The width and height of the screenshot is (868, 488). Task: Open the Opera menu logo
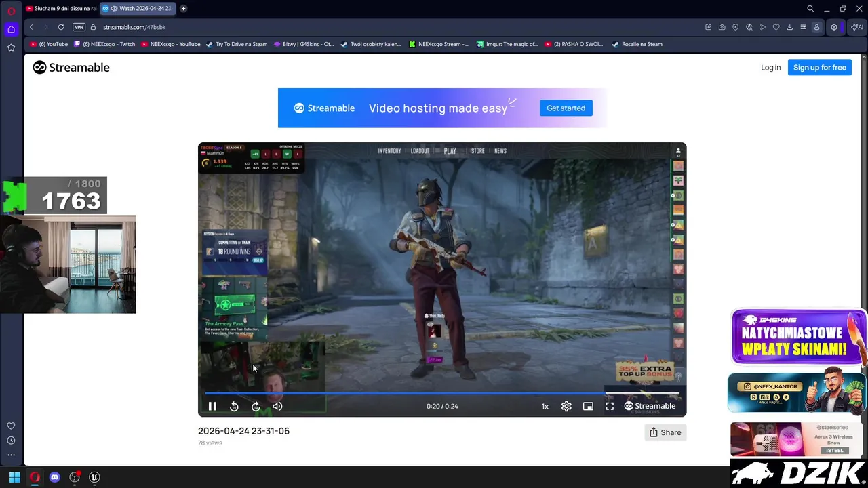click(x=11, y=10)
